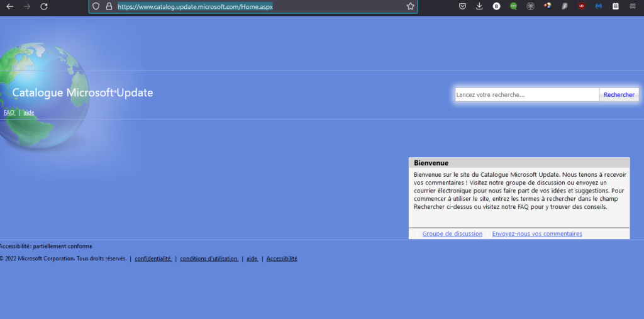Select the URL in the address bar

[195, 6]
